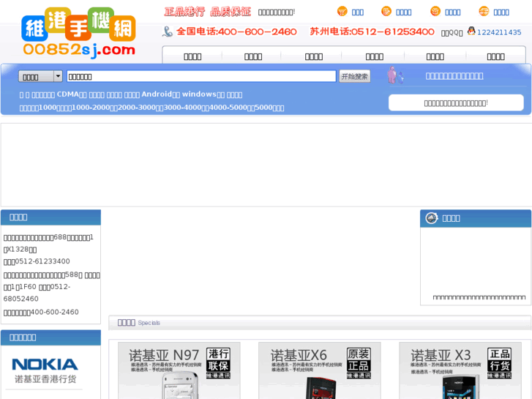Click the phone handset icon beside 全国电话
532x399 pixels.
click(168, 31)
